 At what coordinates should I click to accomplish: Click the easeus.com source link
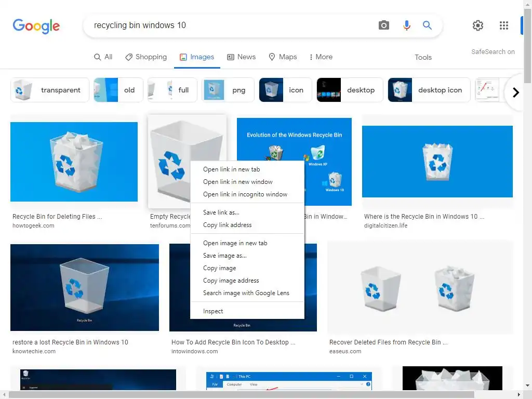345,352
